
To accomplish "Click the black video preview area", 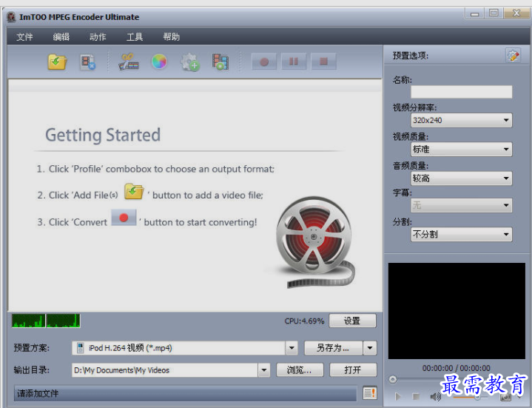I will point(457,310).
